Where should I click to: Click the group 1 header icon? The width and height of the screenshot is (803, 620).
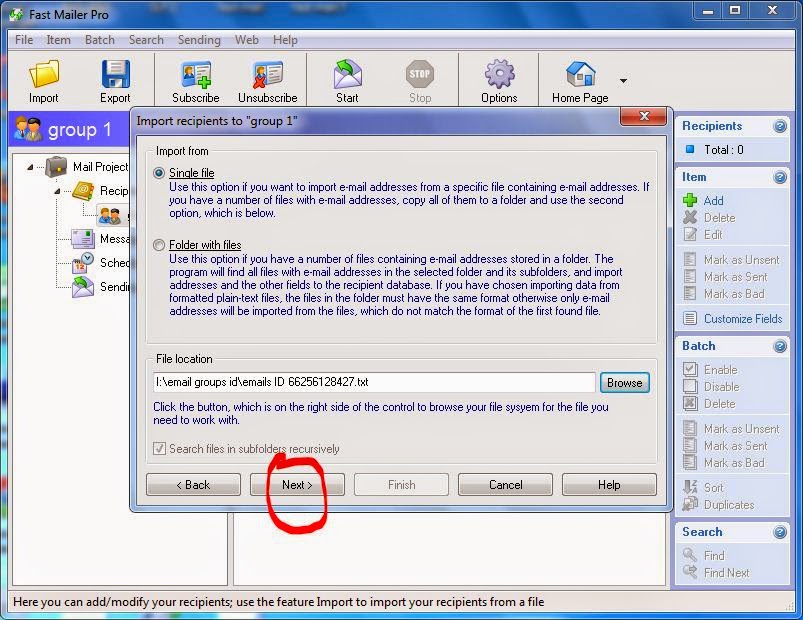(x=28, y=129)
